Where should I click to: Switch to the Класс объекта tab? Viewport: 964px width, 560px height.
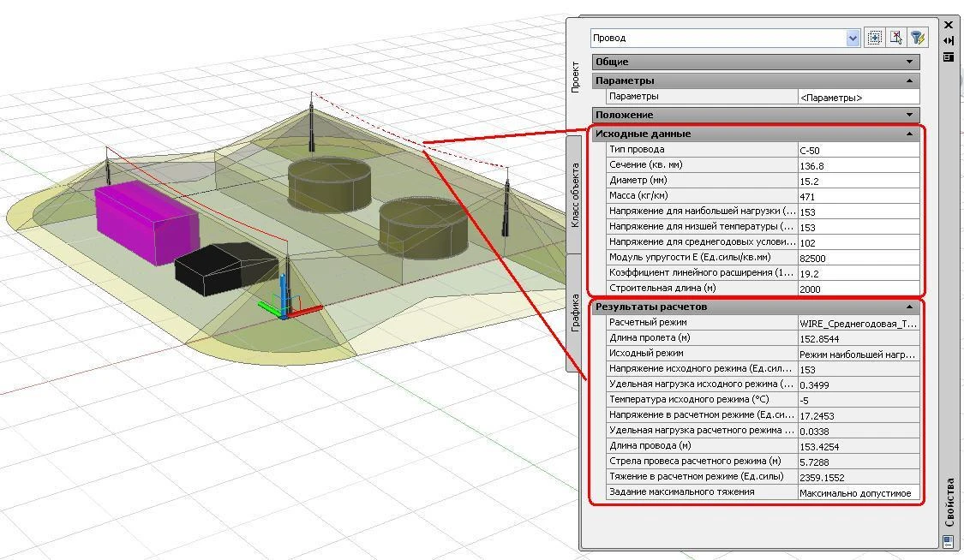(x=576, y=194)
